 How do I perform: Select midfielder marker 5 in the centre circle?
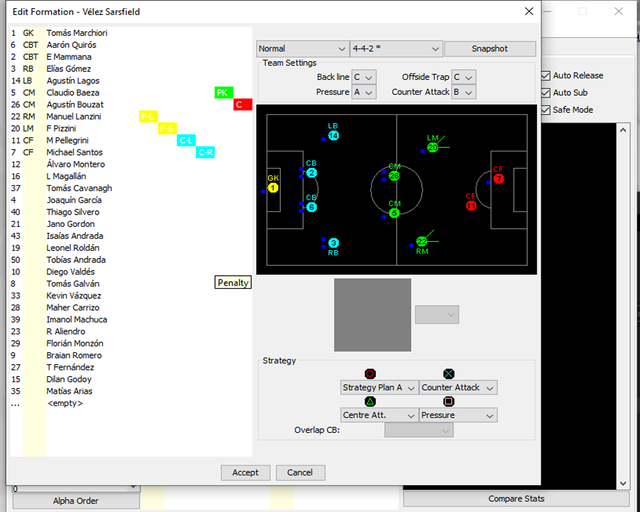(x=394, y=213)
